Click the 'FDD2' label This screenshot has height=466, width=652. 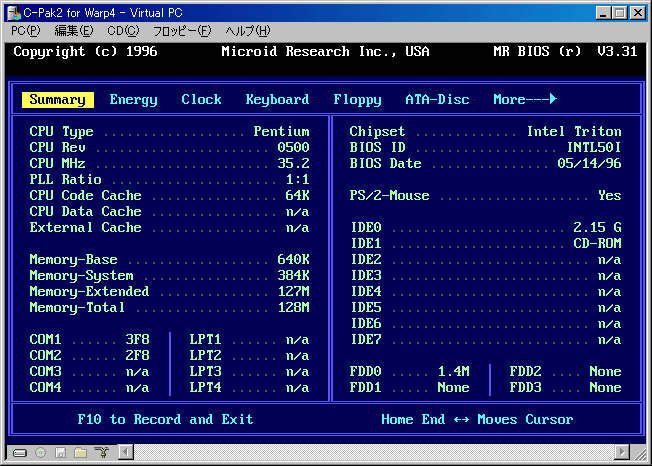pos(526,371)
